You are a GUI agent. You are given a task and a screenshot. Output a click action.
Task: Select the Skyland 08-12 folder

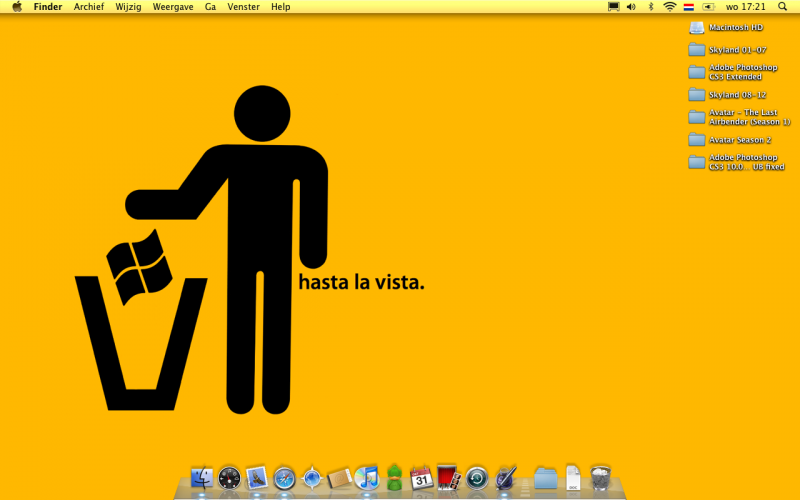[x=727, y=95]
